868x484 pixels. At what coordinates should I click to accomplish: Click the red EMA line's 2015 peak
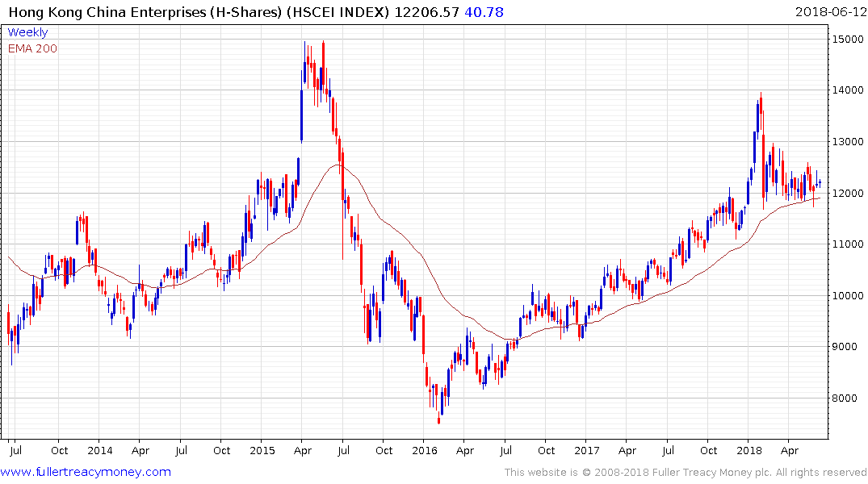click(x=338, y=165)
